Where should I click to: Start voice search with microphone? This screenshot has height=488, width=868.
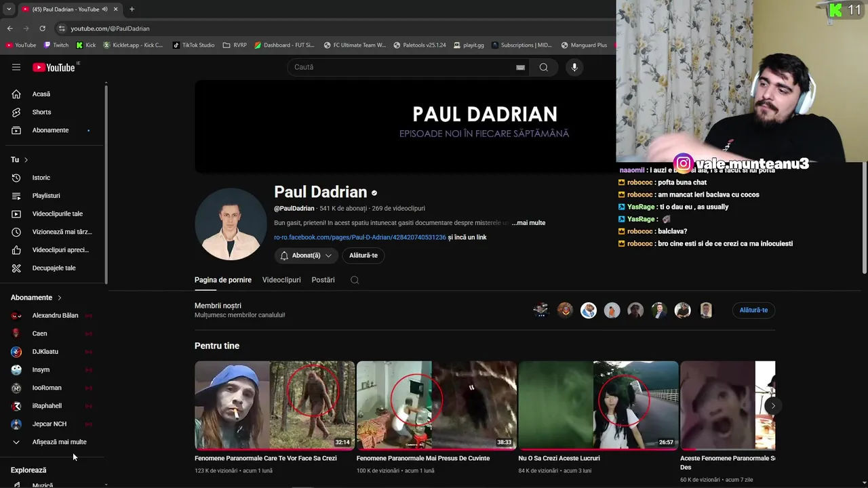click(x=574, y=67)
